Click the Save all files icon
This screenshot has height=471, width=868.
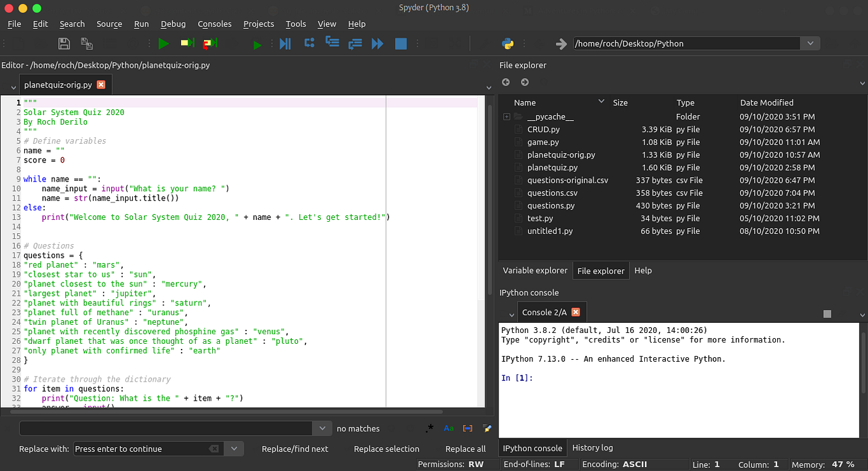pyautogui.click(x=87, y=43)
